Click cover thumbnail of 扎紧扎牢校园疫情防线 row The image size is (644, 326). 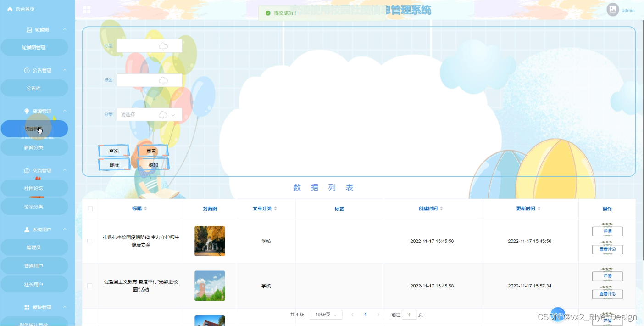click(210, 241)
